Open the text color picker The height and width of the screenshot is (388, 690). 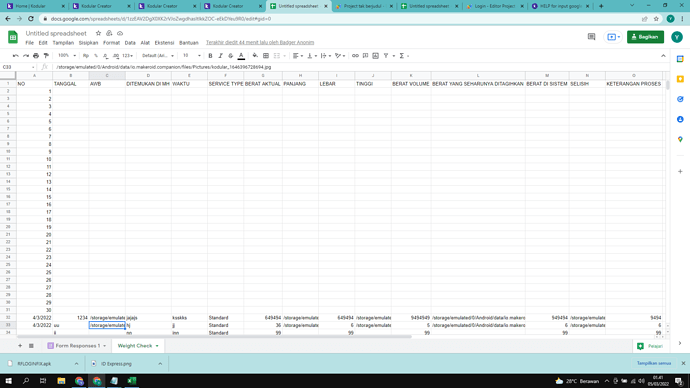tap(241, 56)
